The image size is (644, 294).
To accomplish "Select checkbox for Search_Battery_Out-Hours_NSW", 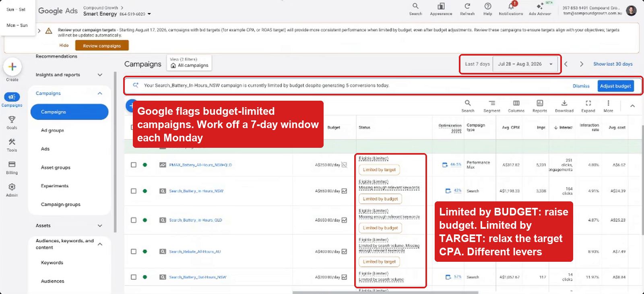I will click(134, 277).
